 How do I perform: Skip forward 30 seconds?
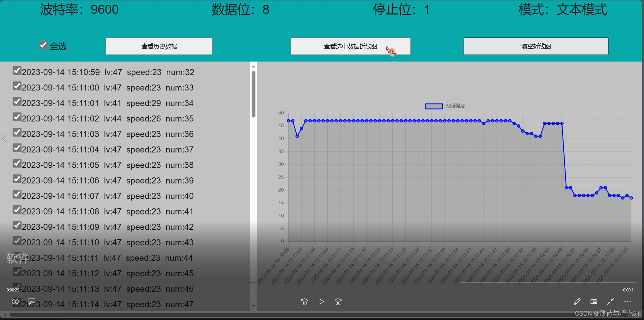(338, 302)
